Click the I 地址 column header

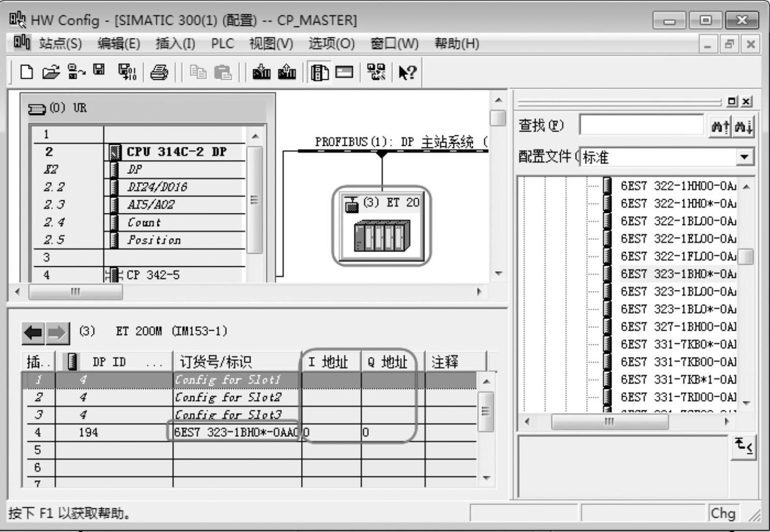[x=332, y=362]
